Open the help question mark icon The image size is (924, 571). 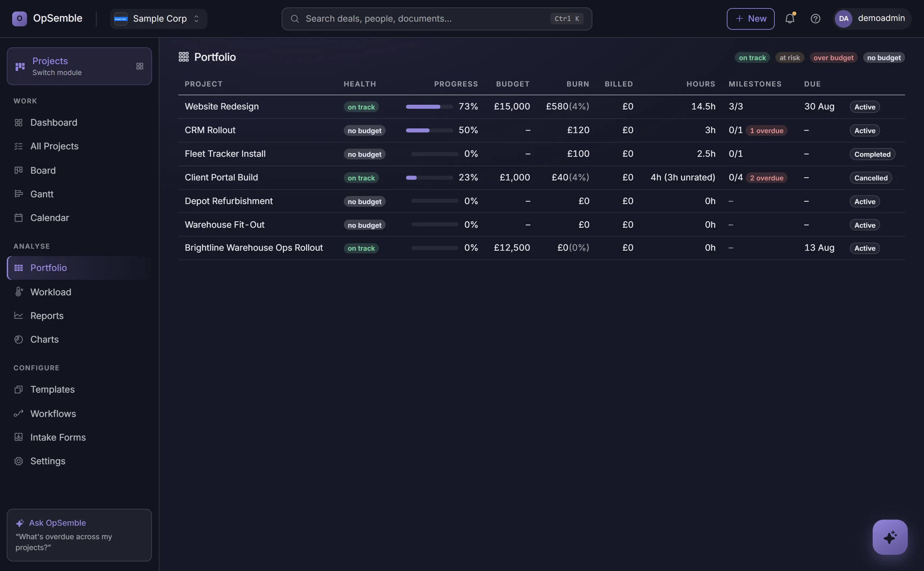[815, 19]
